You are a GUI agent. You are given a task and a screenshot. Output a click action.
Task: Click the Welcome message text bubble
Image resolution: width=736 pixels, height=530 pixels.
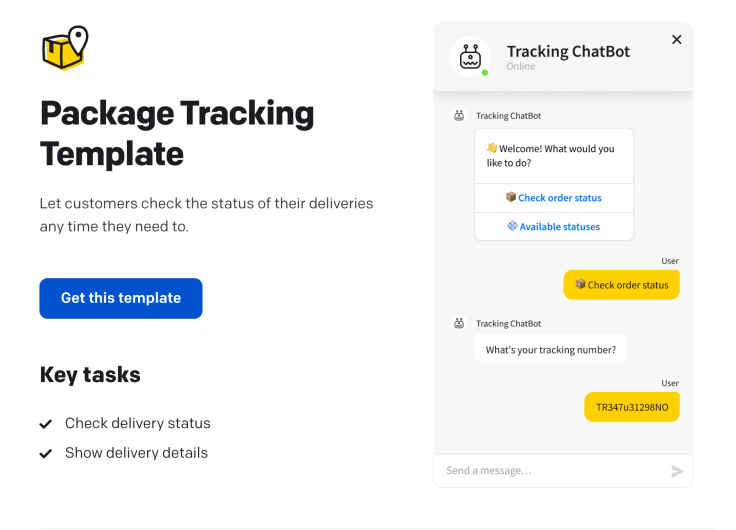[x=554, y=156]
